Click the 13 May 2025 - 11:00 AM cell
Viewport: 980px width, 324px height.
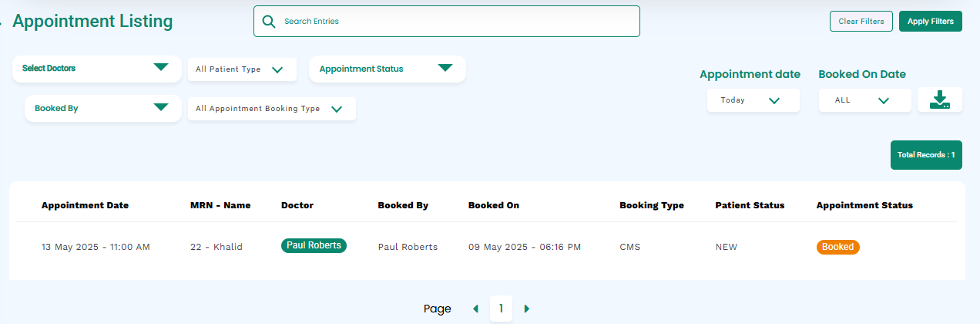click(96, 247)
